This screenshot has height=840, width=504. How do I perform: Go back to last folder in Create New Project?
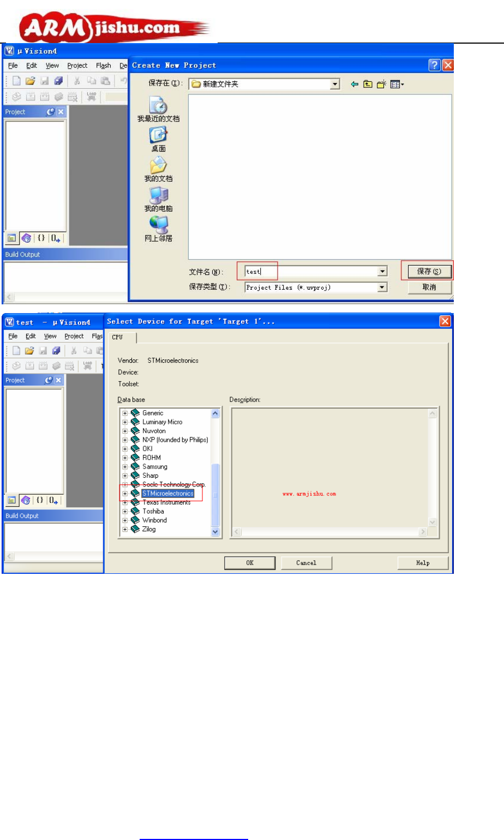point(354,84)
